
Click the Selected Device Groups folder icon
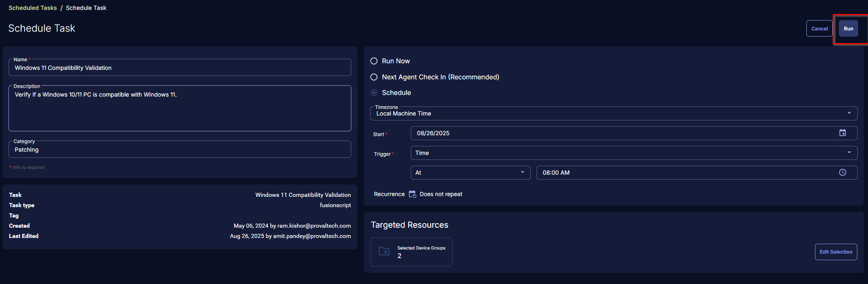coord(384,251)
